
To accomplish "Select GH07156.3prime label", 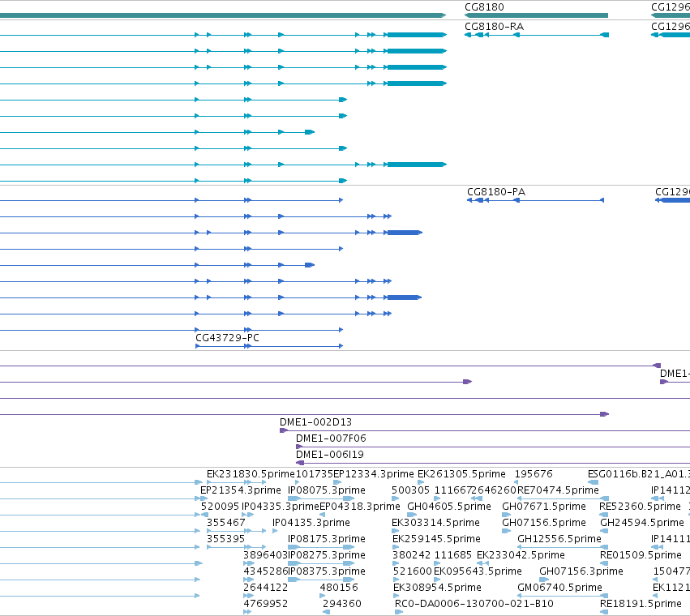I will [x=581, y=571].
